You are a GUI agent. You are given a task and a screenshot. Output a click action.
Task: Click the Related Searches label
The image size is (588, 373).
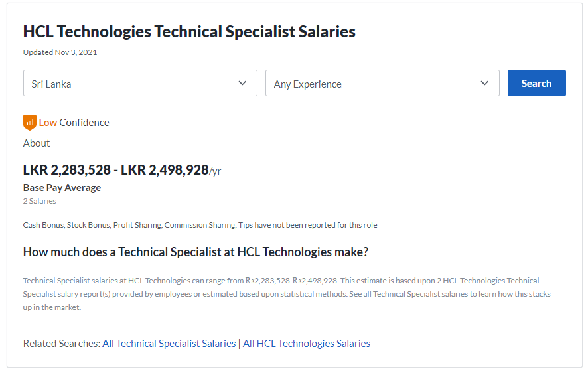point(62,343)
